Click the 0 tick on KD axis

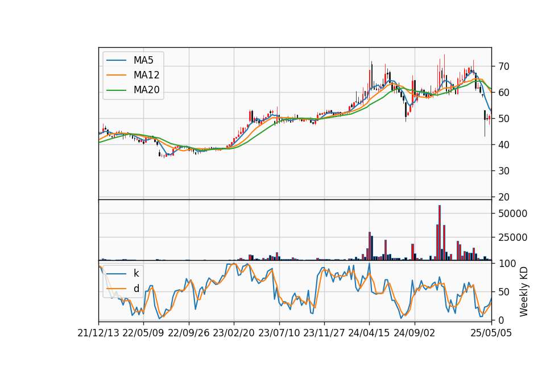(500, 320)
